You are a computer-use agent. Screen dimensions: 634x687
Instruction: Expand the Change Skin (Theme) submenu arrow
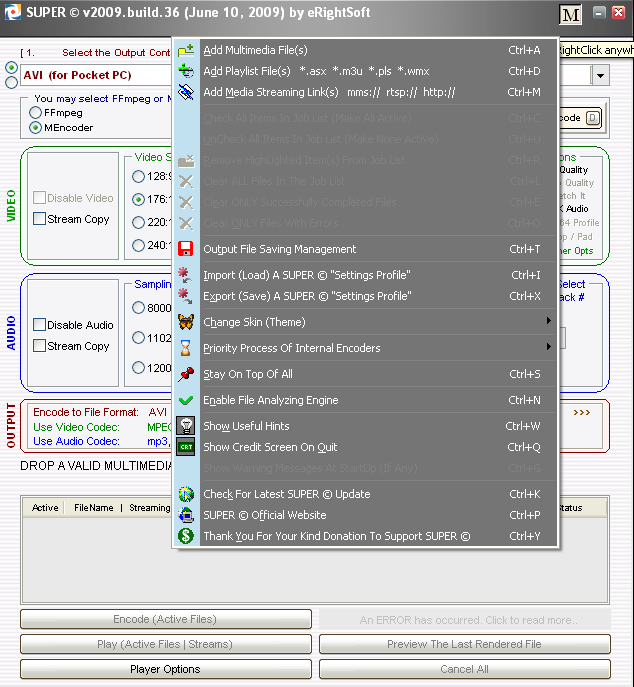[x=548, y=322]
